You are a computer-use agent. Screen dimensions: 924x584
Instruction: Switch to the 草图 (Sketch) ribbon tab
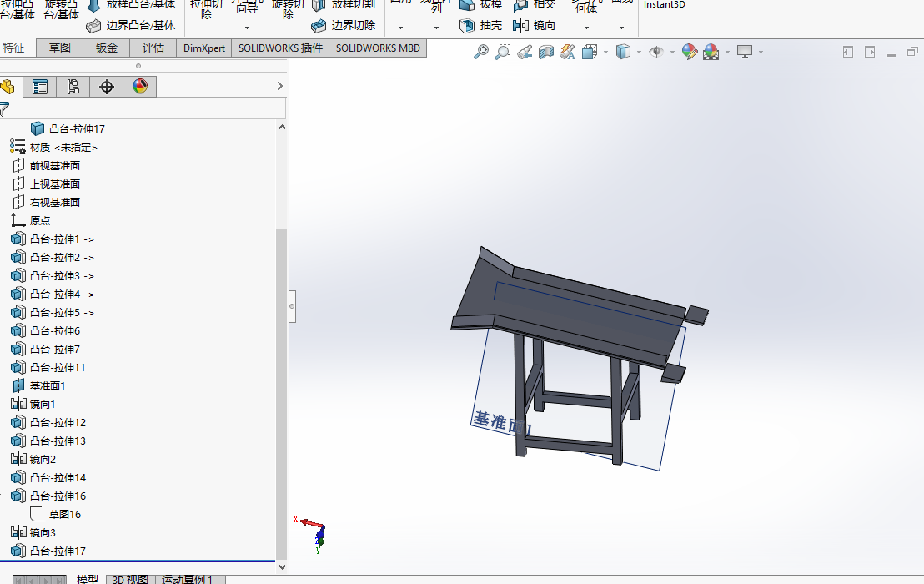[x=60, y=48]
